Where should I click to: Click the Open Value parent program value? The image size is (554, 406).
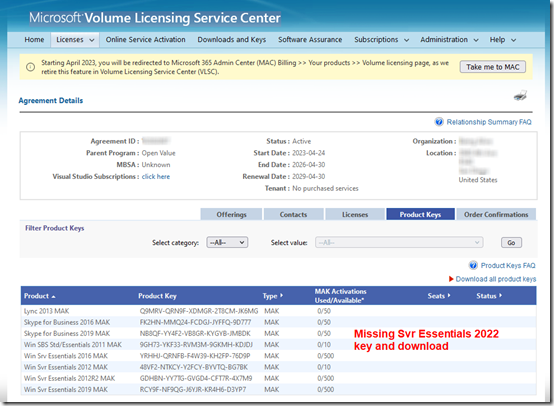point(159,153)
